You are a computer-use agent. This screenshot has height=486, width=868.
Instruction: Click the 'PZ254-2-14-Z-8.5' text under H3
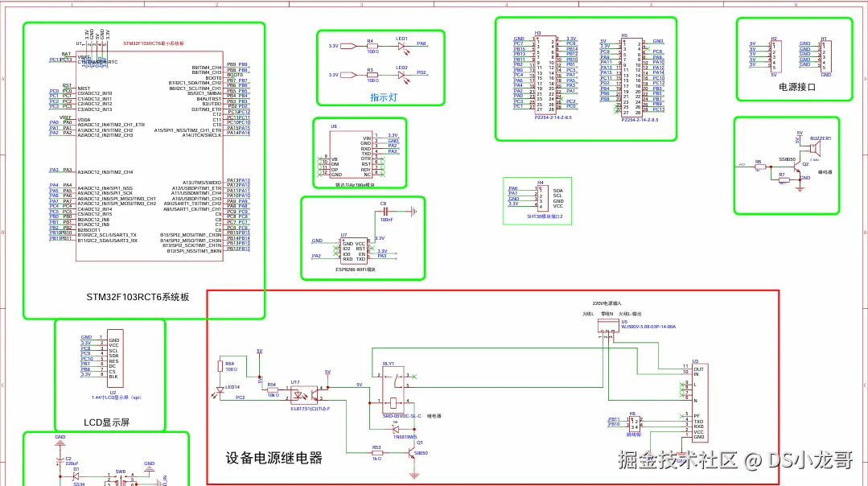click(x=553, y=117)
